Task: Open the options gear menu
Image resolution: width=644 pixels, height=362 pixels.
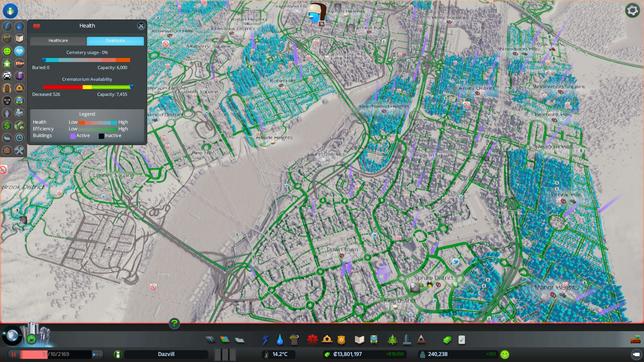Action: coord(632,10)
